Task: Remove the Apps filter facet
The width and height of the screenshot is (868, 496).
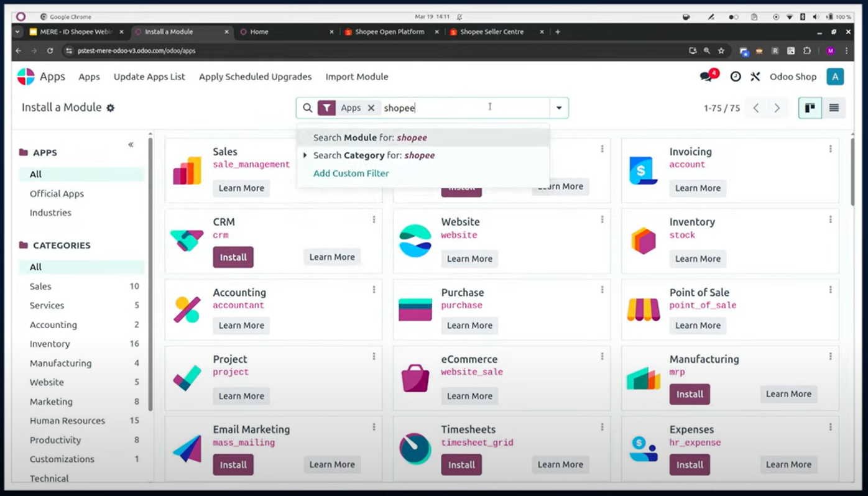Action: (371, 108)
